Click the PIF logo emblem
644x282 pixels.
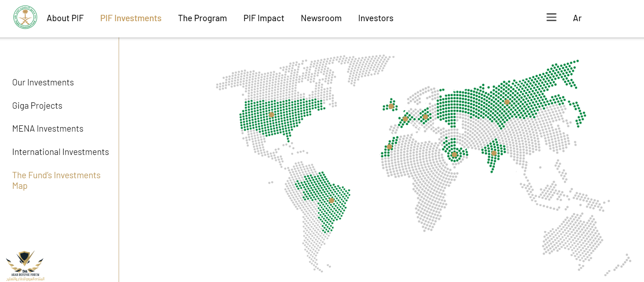[25, 17]
